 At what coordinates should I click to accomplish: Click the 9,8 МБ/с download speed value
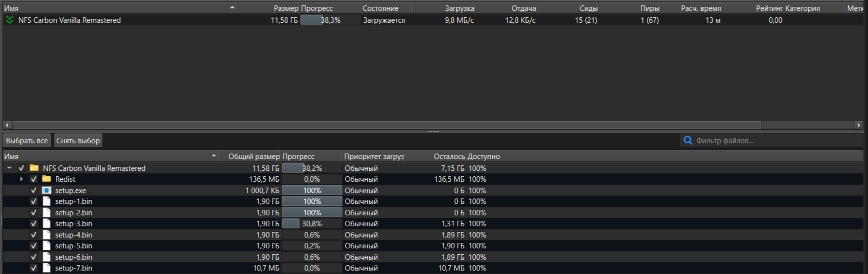459,20
